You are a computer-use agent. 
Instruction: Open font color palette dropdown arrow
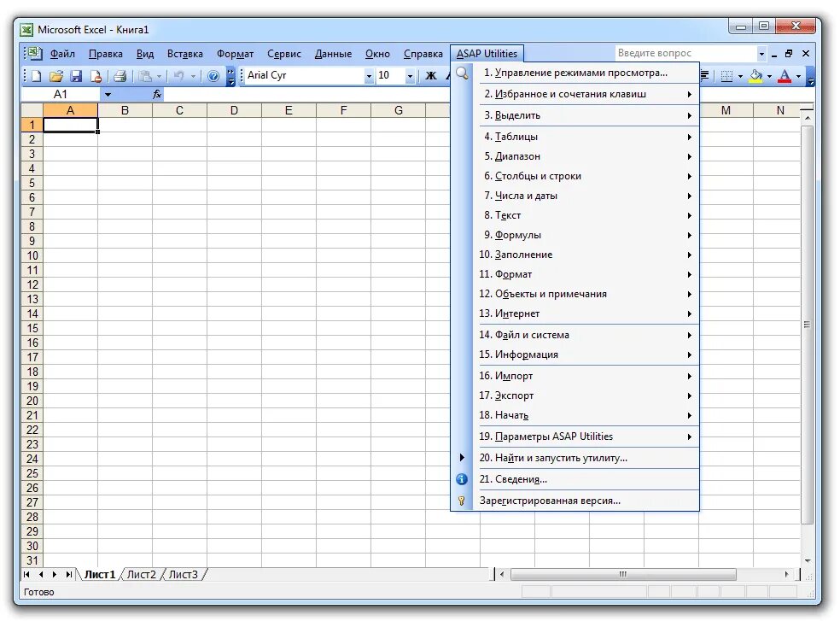[798, 77]
